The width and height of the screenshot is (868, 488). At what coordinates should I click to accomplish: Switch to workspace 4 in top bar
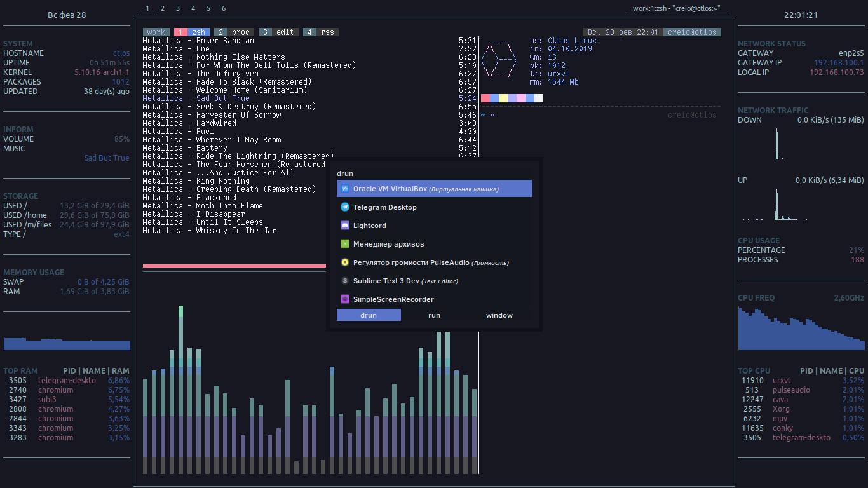[x=193, y=9]
